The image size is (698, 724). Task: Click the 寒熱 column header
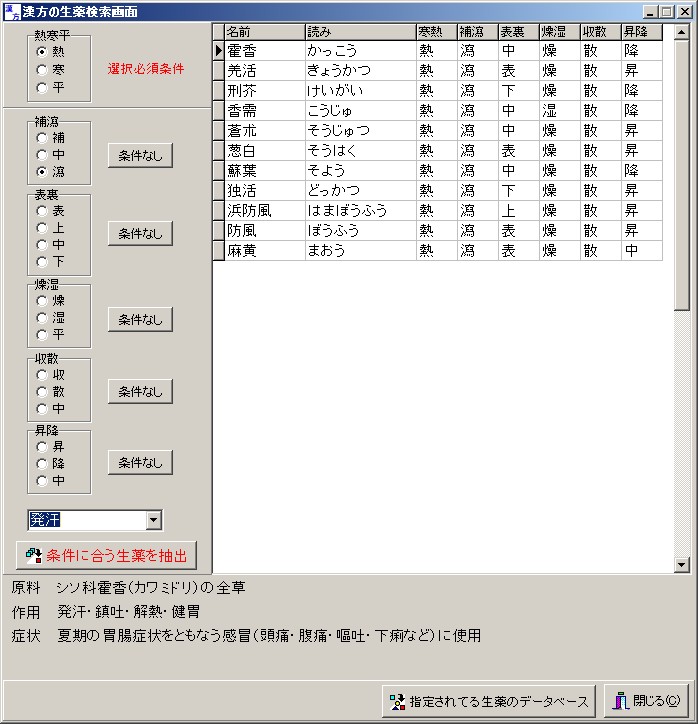point(437,32)
